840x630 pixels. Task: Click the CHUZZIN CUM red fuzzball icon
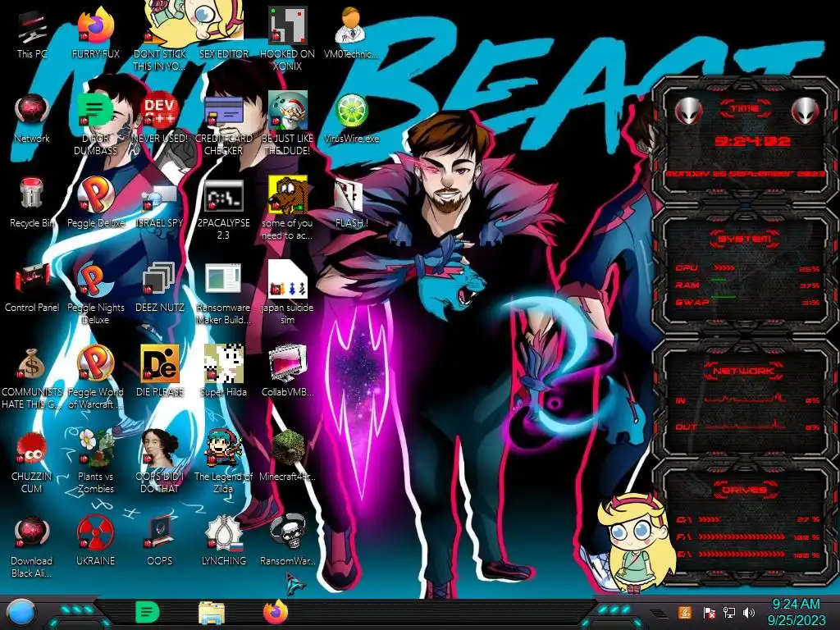[x=32, y=462]
